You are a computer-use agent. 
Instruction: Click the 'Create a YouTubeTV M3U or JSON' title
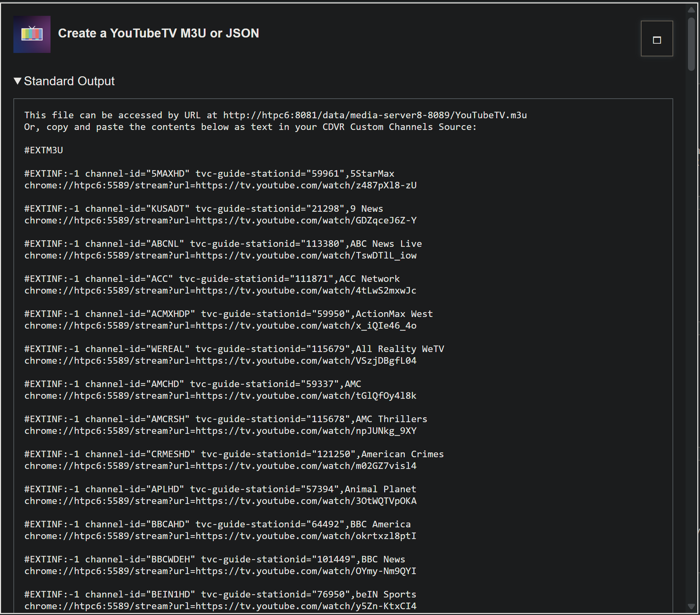pos(158,33)
